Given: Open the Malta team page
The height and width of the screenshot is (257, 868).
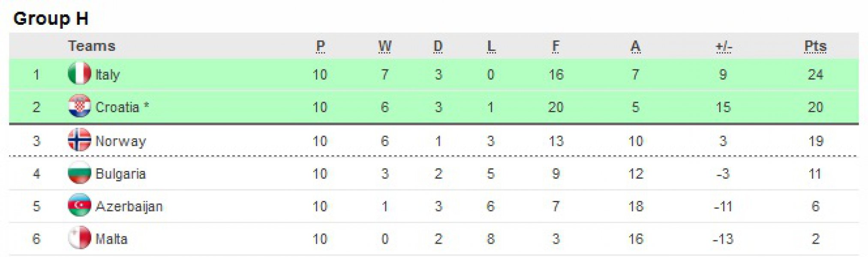Looking at the screenshot, I should point(111,239).
